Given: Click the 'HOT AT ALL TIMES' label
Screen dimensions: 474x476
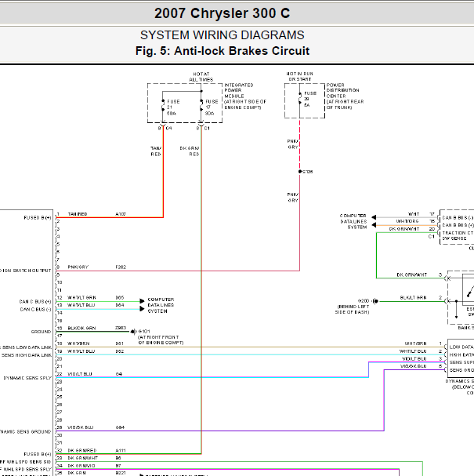Looking at the screenshot, I should 201,77.
